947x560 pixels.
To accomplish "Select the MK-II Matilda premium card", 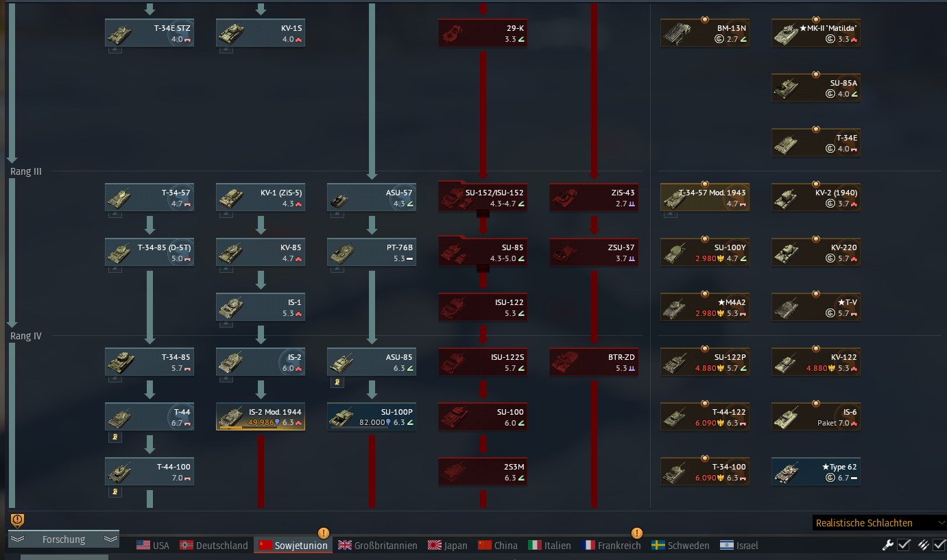I will pos(816,33).
